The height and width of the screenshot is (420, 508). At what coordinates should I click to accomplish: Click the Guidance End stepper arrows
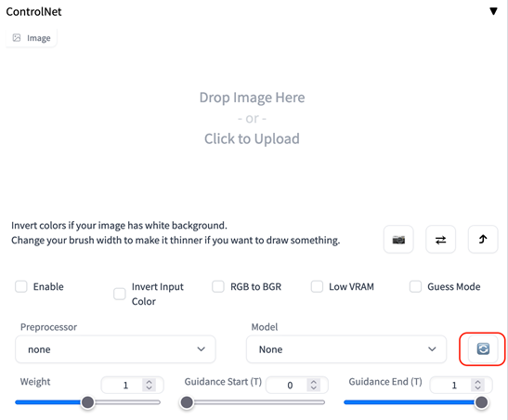pyautogui.click(x=477, y=385)
